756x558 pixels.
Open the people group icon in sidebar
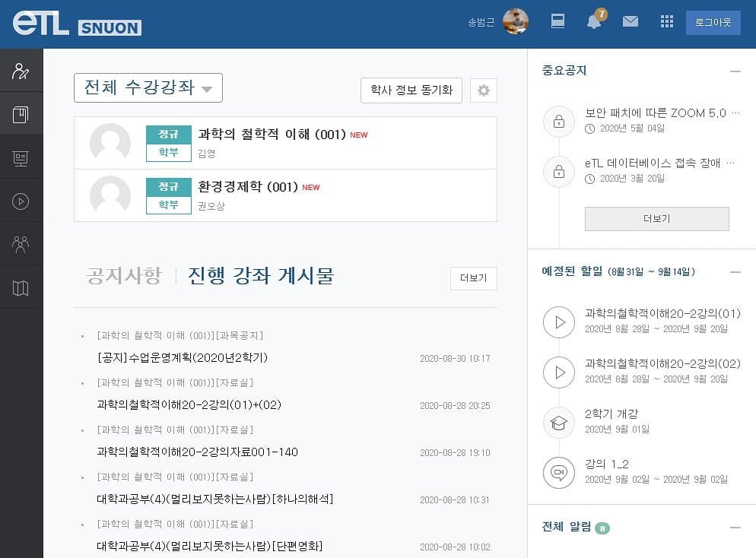tap(21, 244)
